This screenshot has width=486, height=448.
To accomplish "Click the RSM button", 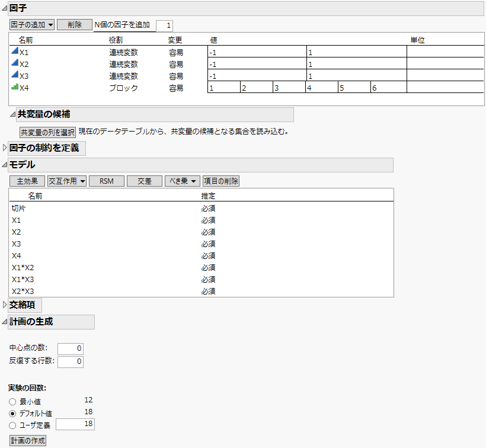I will coord(106,181).
